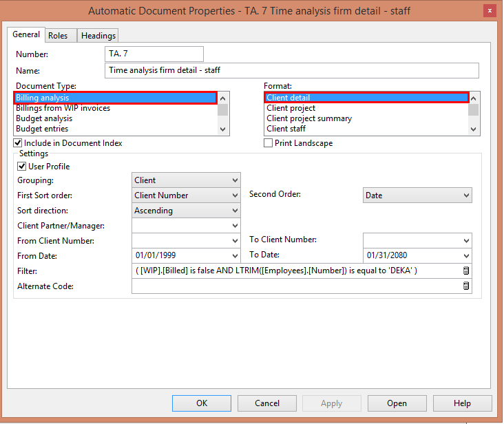504x424 pixels.
Task: Switch to the Roles tab
Action: pyautogui.click(x=61, y=36)
